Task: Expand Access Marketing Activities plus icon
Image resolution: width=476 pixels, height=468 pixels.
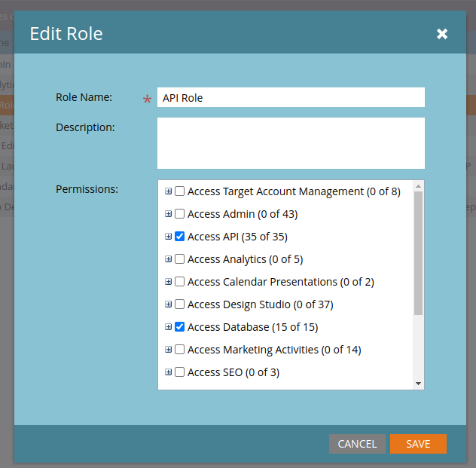Action: pos(169,350)
